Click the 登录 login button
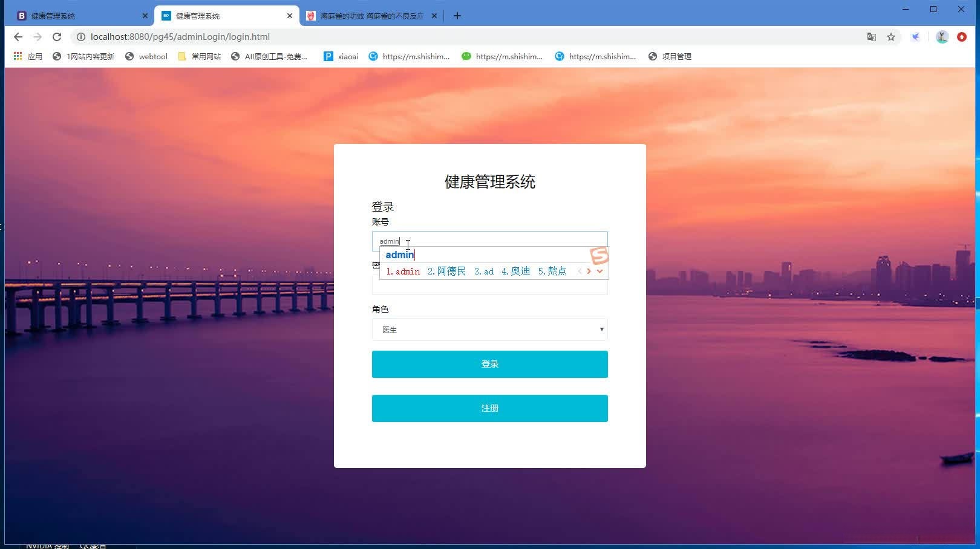 [489, 364]
